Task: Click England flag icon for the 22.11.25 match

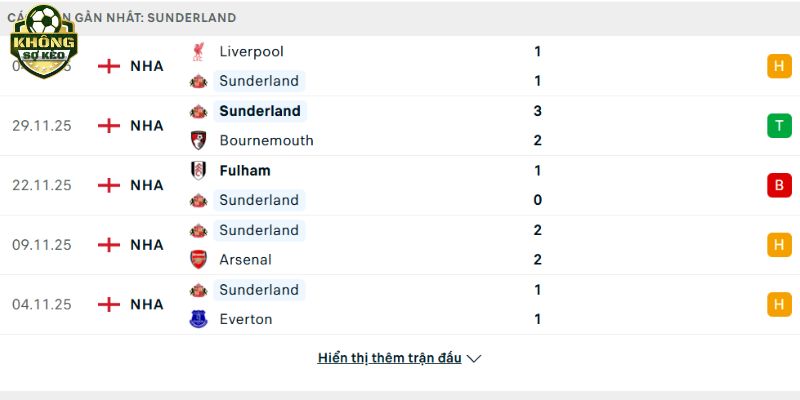Action: tap(108, 185)
